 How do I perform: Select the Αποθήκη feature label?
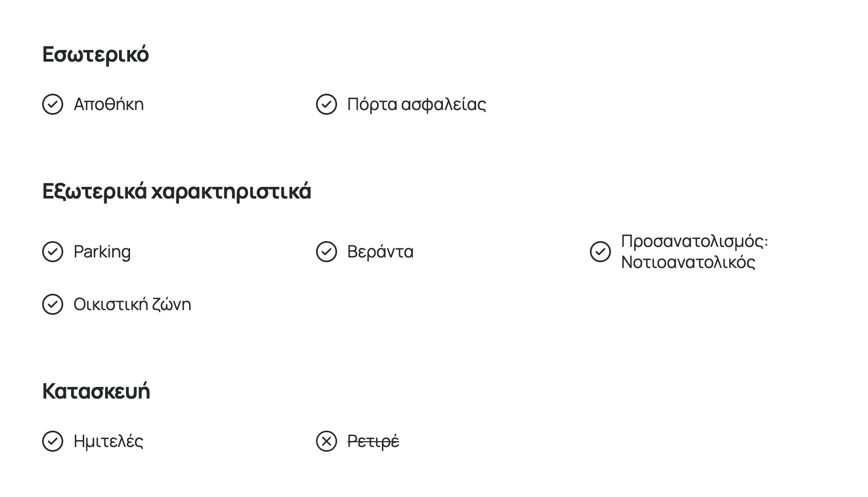point(108,104)
